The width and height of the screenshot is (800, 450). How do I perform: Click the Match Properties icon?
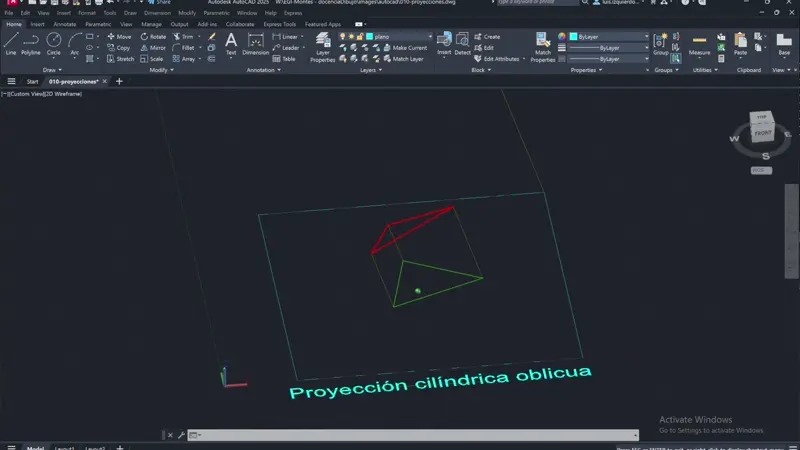(543, 44)
